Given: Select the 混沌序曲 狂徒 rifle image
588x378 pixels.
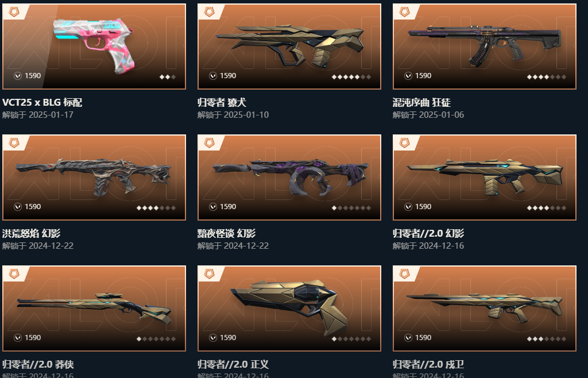Looking at the screenshot, I should click(485, 47).
